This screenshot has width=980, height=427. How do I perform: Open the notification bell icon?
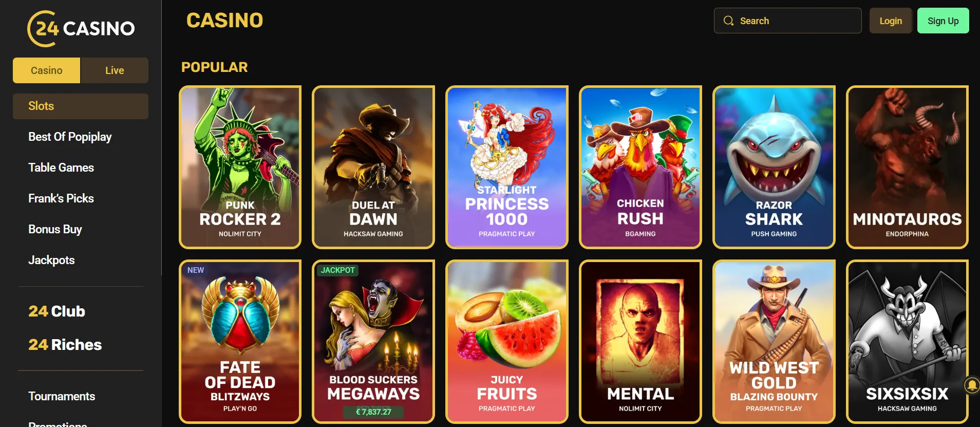click(972, 385)
